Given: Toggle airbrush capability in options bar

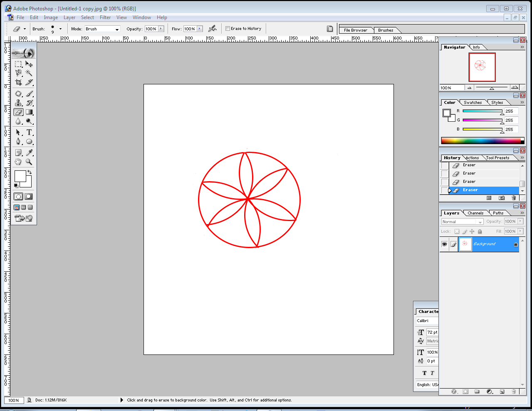Looking at the screenshot, I should [213, 29].
